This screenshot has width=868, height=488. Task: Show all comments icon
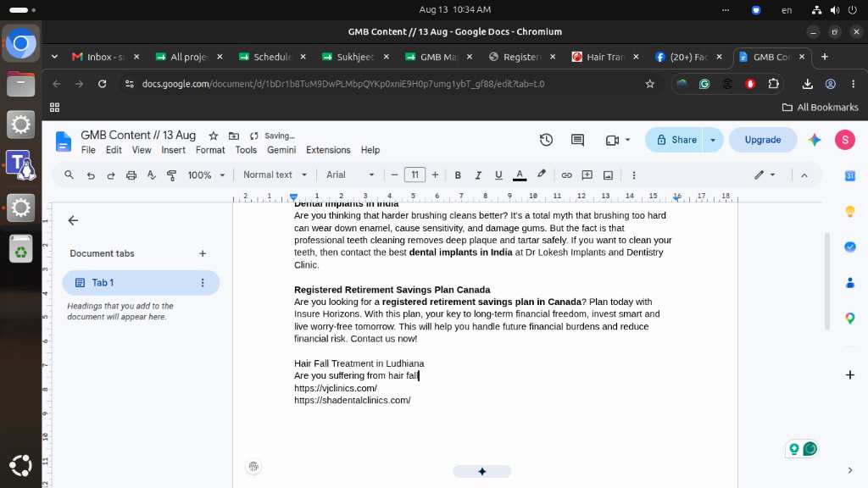pos(577,140)
